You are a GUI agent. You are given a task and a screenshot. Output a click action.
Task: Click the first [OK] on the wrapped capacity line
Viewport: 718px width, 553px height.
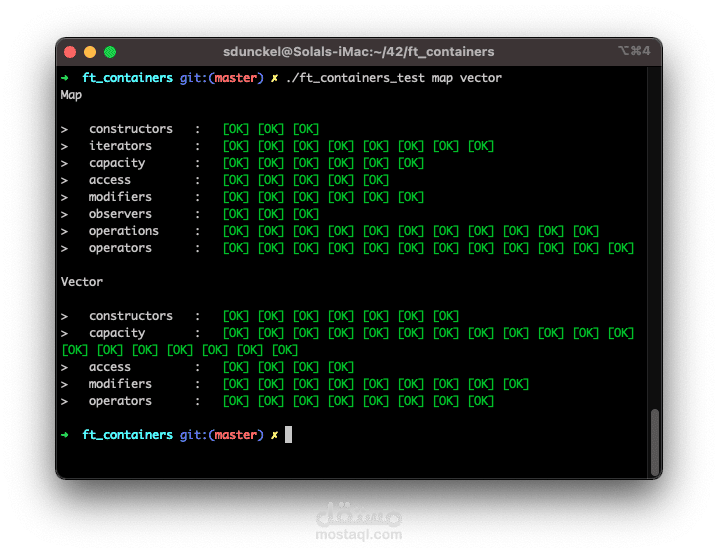(75, 350)
